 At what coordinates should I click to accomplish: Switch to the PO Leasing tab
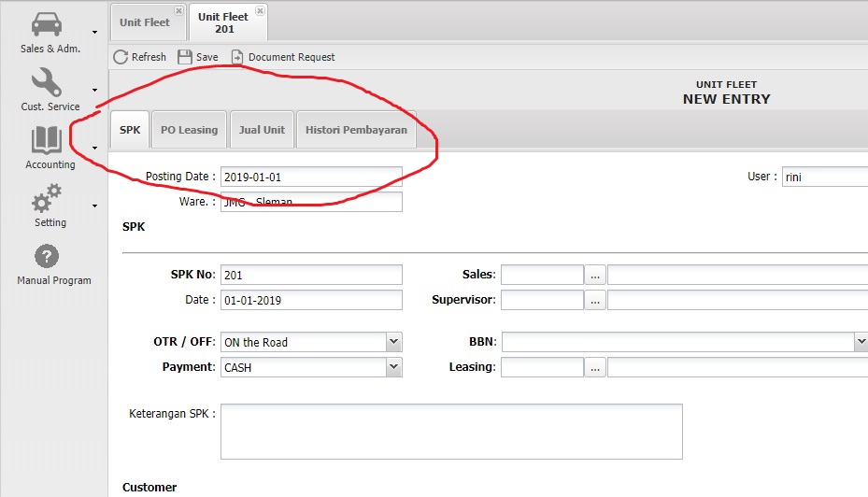point(189,130)
